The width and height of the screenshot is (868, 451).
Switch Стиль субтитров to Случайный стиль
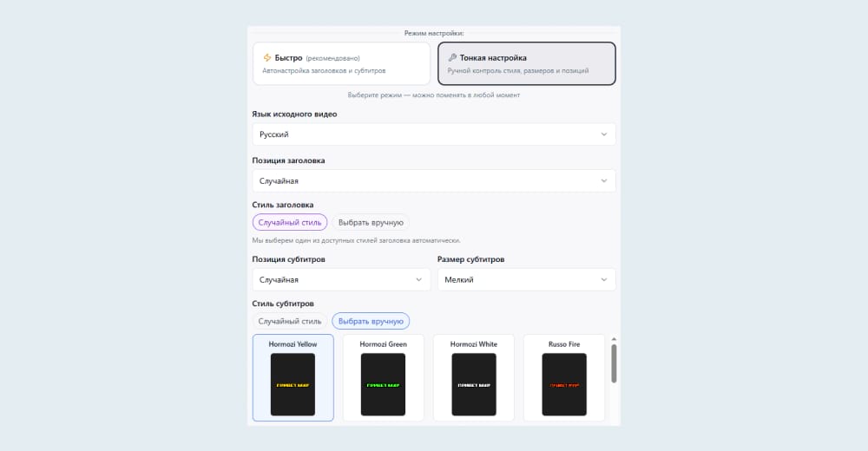290,321
